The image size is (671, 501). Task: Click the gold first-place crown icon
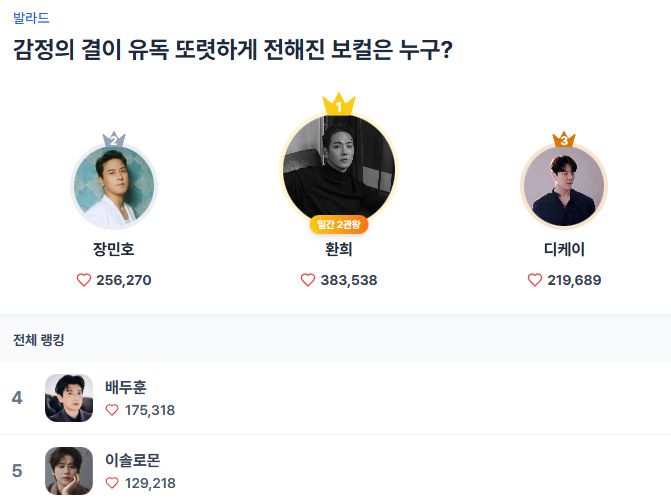click(x=339, y=104)
